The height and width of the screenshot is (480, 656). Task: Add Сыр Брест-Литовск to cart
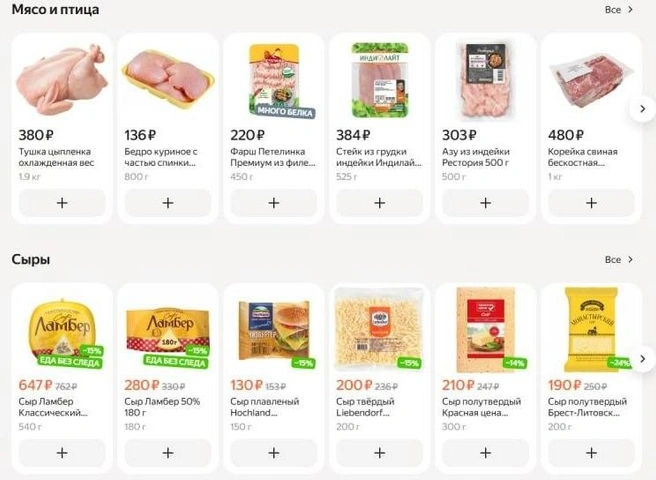[591, 452]
